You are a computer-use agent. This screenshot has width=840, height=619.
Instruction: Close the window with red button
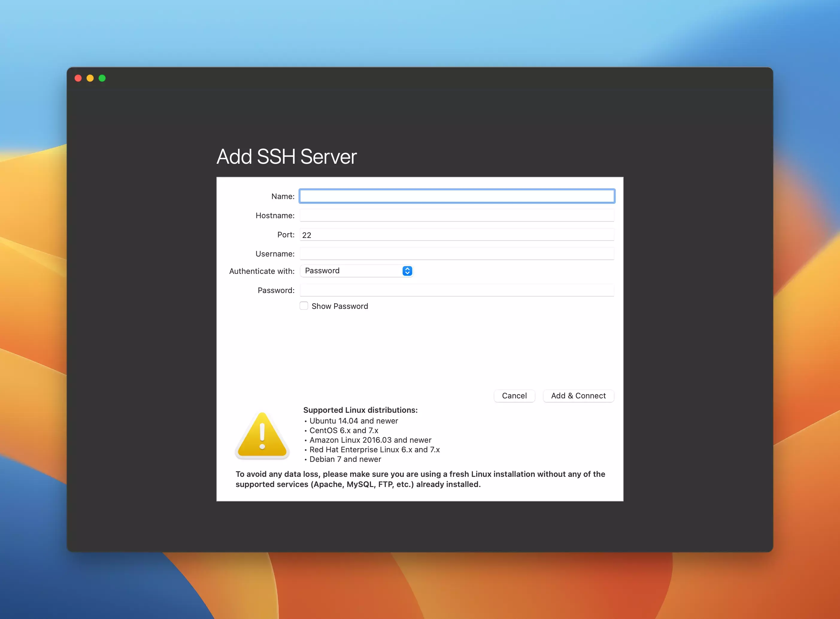(78, 78)
